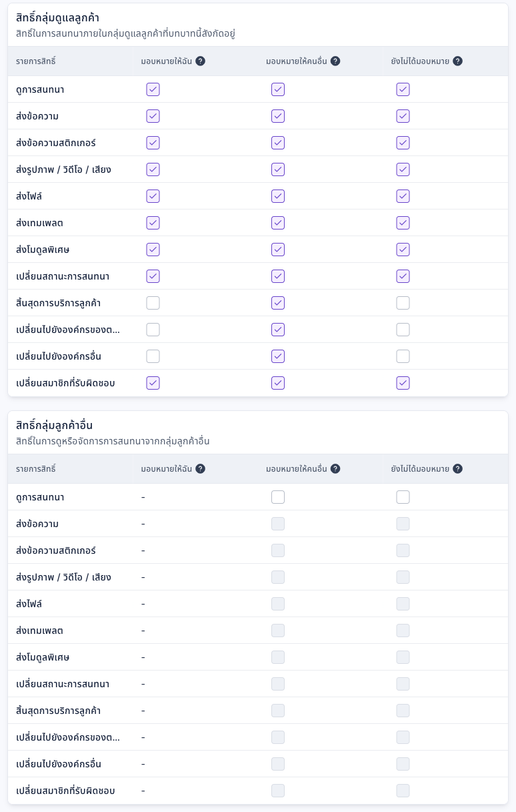Uncheck ส่งข้อความสติกเกอร์ in first ยังไม่ได้มอบหมาย column

403,143
